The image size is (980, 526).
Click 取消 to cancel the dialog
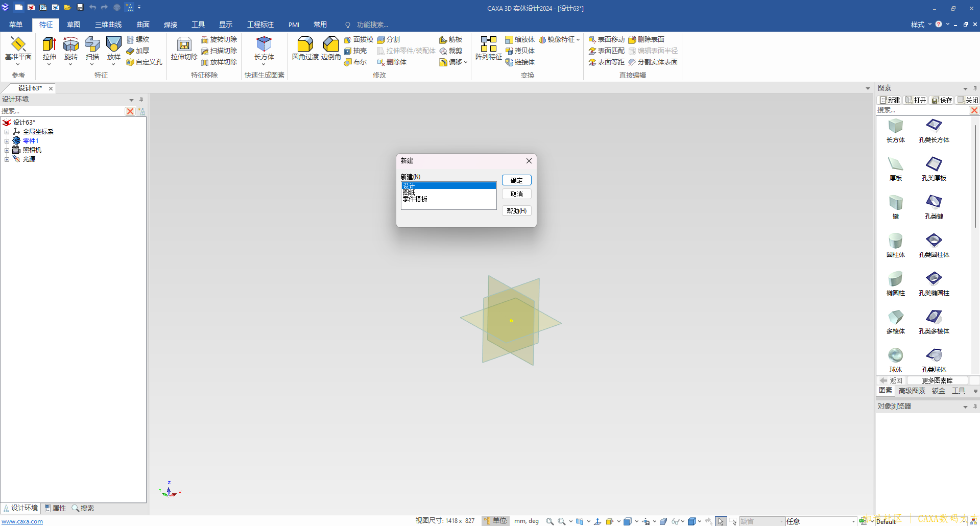(x=516, y=194)
